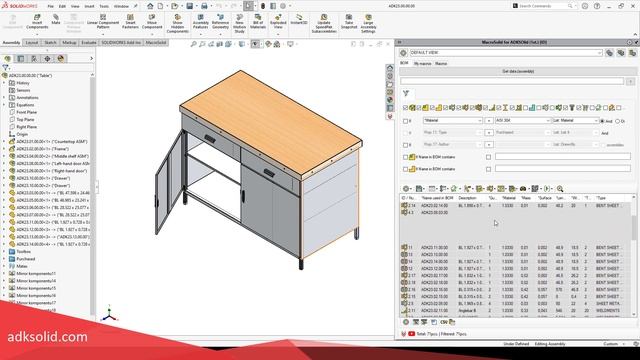
Task: Open the Assembly Features tool
Action: [x=200, y=22]
